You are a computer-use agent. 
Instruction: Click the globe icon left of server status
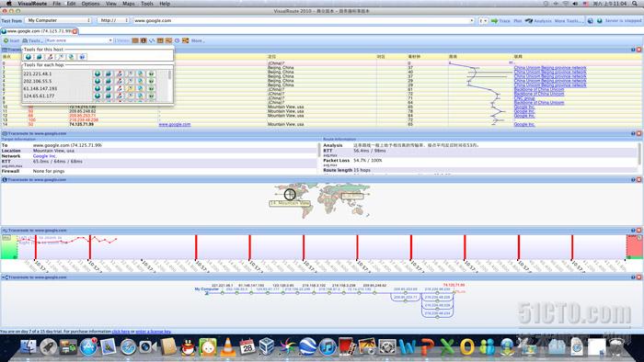pyautogui.click(x=599, y=20)
